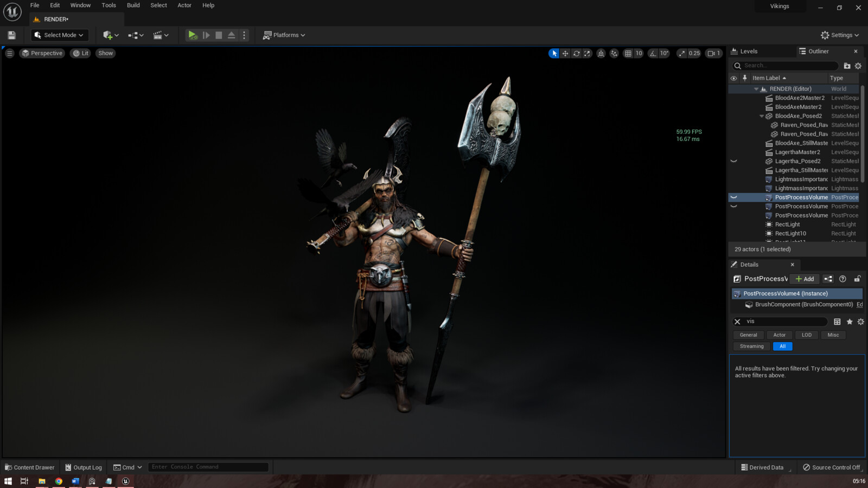
Task: Toggle the Details panel lock icon
Action: (x=857, y=279)
